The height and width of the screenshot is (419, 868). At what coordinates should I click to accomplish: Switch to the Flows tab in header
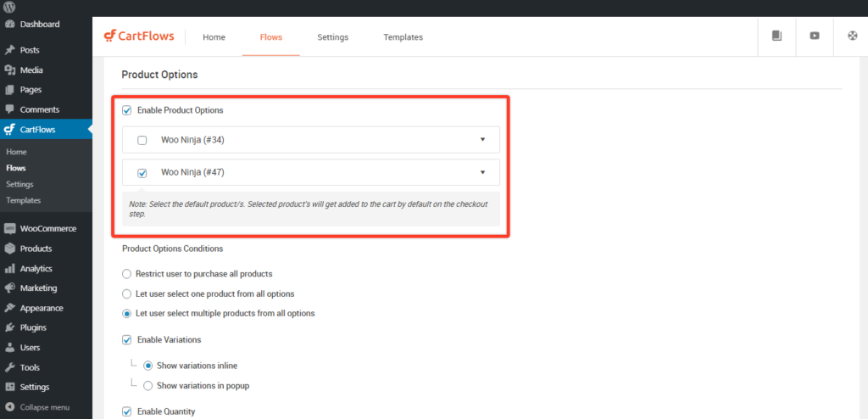[271, 37]
